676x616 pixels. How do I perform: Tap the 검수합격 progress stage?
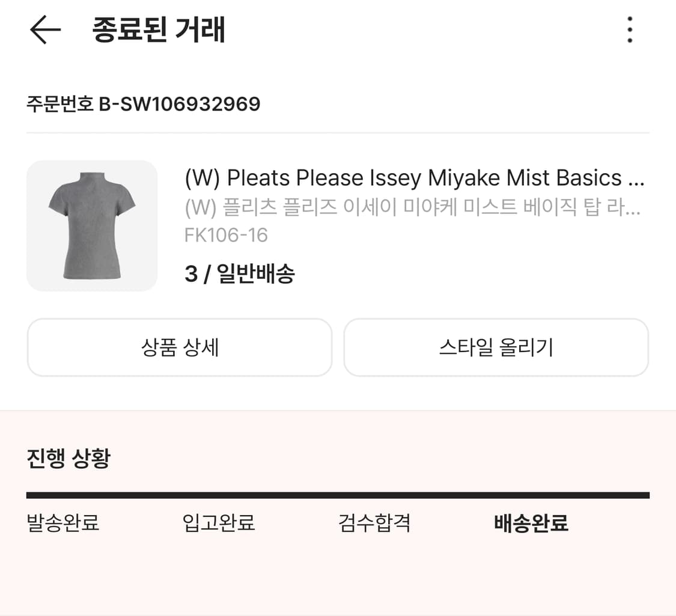click(x=374, y=523)
